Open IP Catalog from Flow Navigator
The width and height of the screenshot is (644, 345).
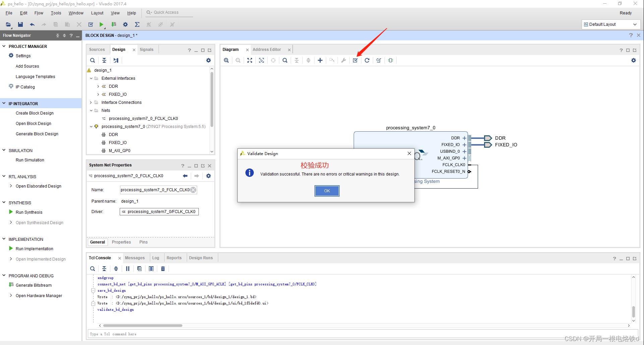click(x=25, y=87)
